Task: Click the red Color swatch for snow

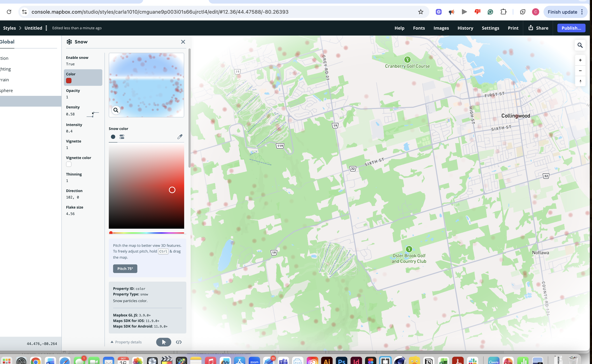Action: click(69, 81)
